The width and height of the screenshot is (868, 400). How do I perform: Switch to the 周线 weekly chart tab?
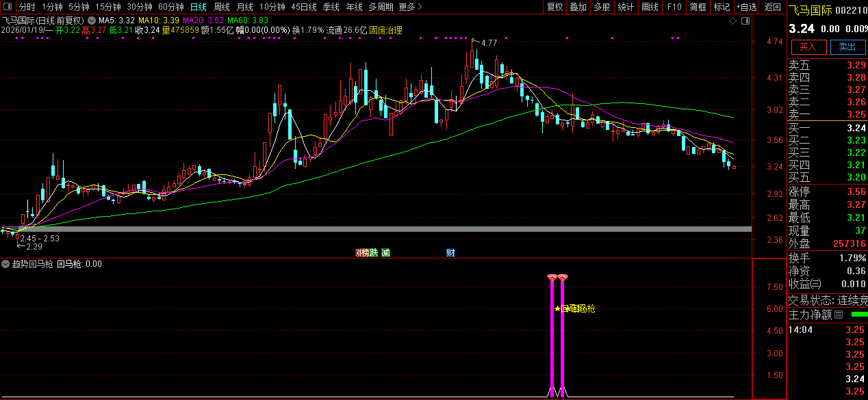[x=222, y=7]
